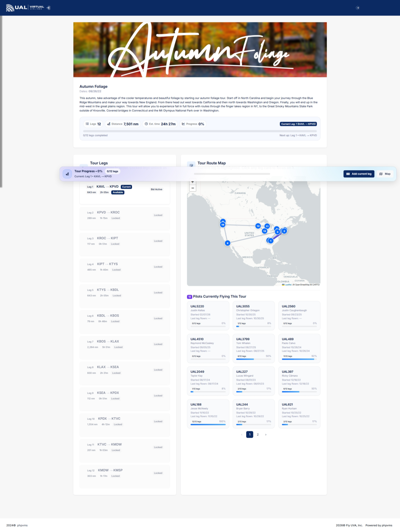Click the tour progress bar under the stats
This screenshot has height=532, width=400.
click(200, 131)
